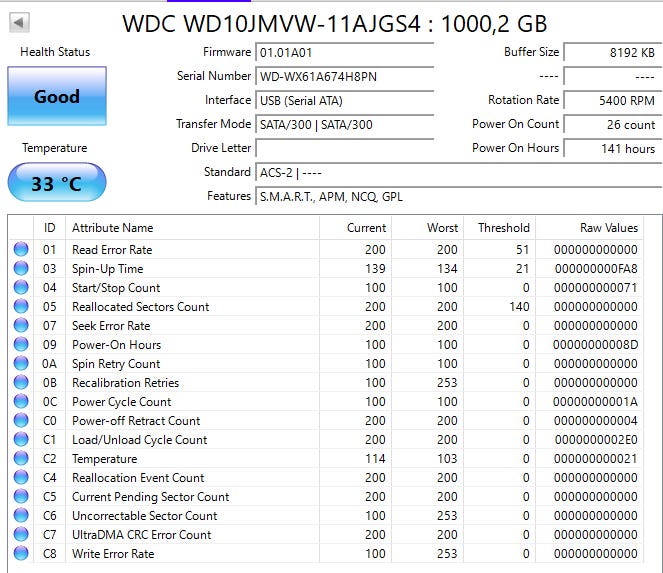The image size is (663, 573).
Task: Click the Features field S.M.A.R.T., APM, NCQ, GPL
Action: tap(459, 197)
